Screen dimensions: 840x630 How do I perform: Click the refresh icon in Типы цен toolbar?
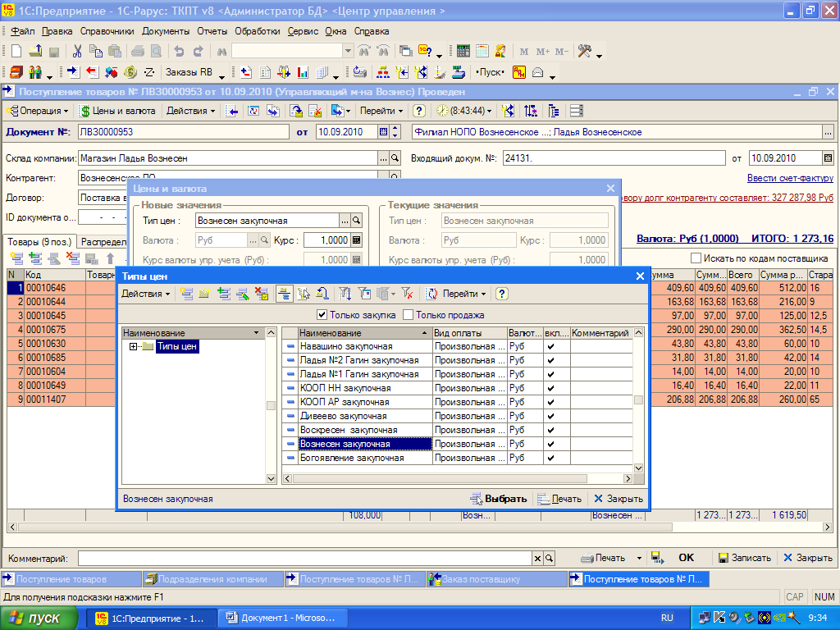431,294
